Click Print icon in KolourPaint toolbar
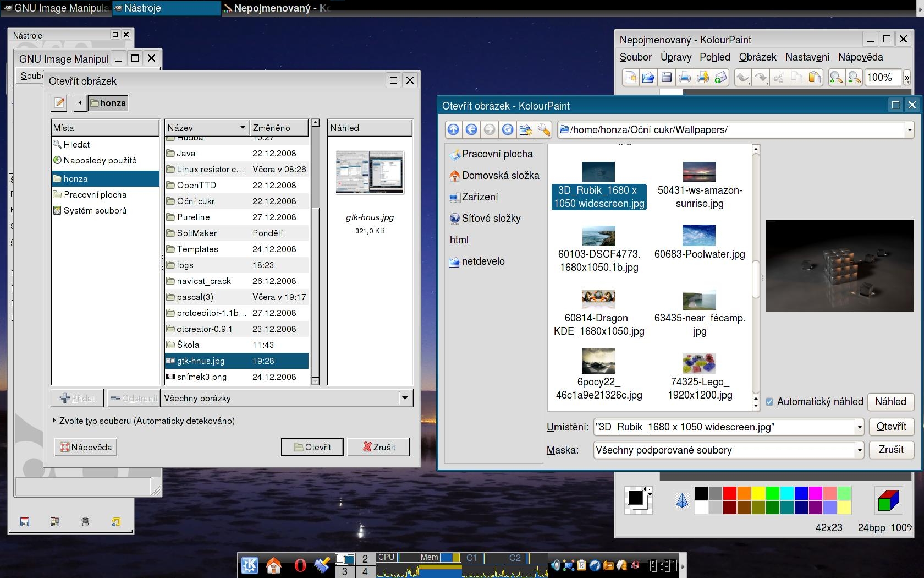 [685, 78]
